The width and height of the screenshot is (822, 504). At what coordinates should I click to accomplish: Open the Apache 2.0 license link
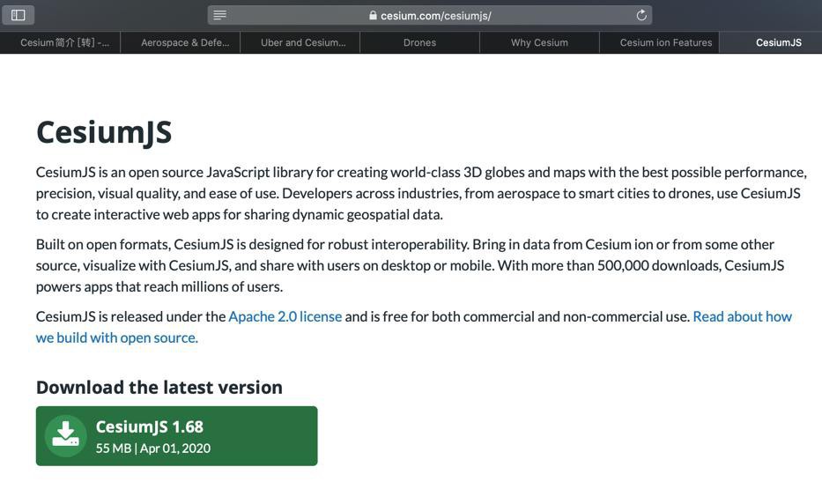click(285, 316)
